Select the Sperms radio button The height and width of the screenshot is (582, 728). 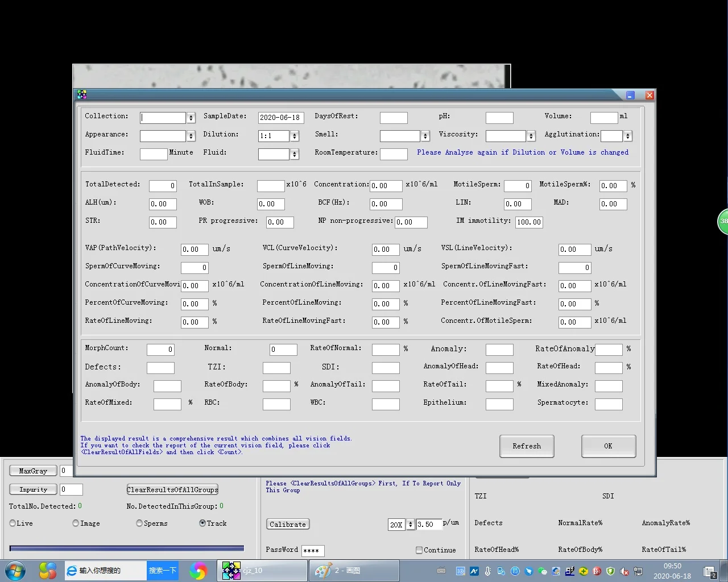[x=139, y=523]
